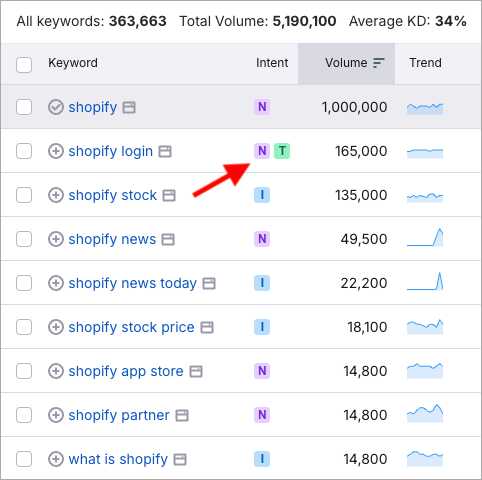Viewport: 482px width, 480px height.
Task: Check the box for the shopify row
Action: coord(24,107)
